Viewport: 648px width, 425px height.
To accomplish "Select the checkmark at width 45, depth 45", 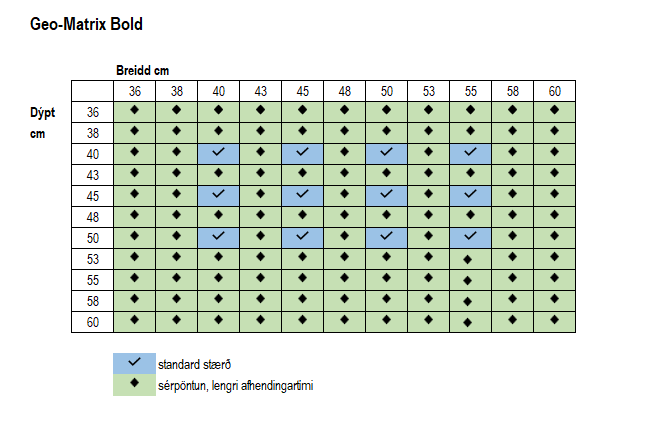I will (x=303, y=195).
